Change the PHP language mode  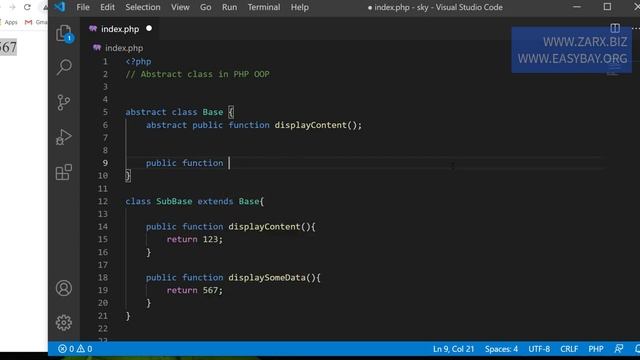[x=596, y=349]
